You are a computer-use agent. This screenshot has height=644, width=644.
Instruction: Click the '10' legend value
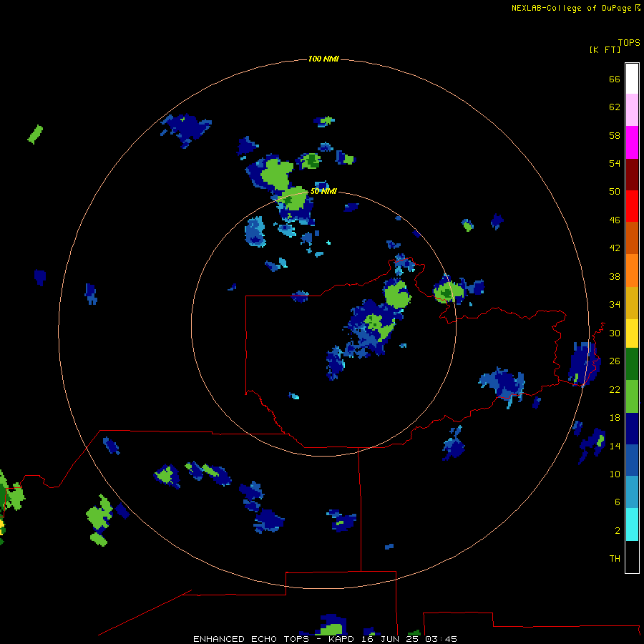(x=615, y=474)
